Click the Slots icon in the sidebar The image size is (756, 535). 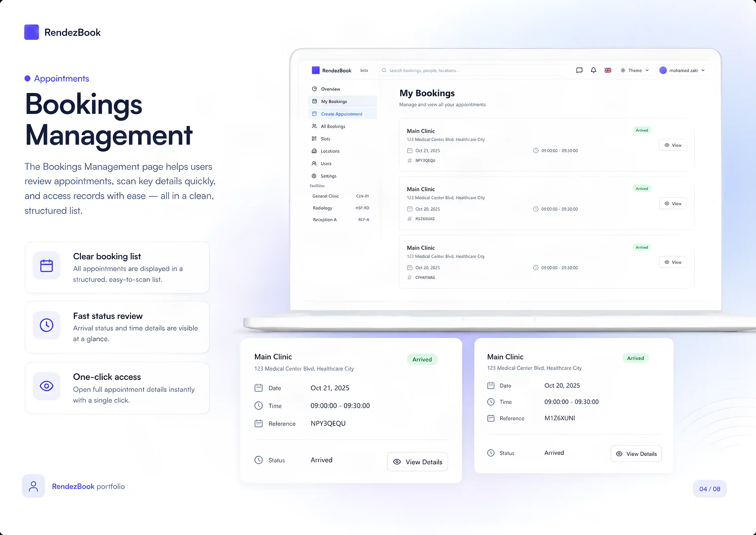click(x=314, y=139)
